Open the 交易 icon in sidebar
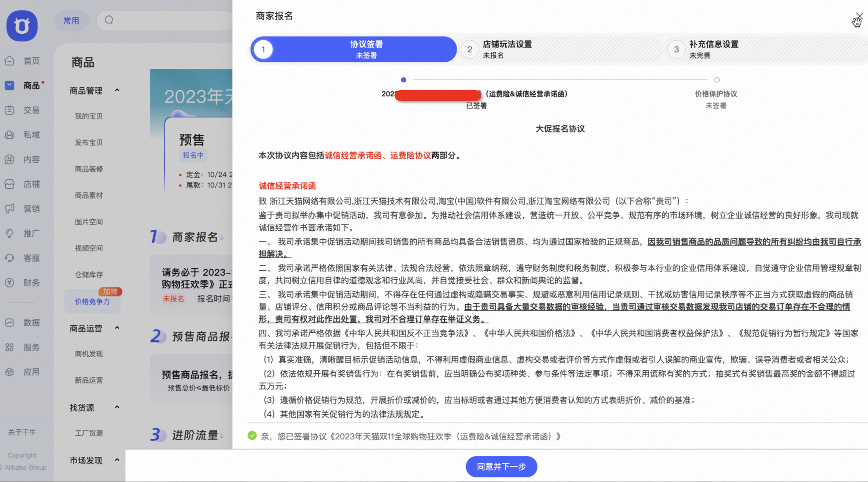 (x=10, y=110)
